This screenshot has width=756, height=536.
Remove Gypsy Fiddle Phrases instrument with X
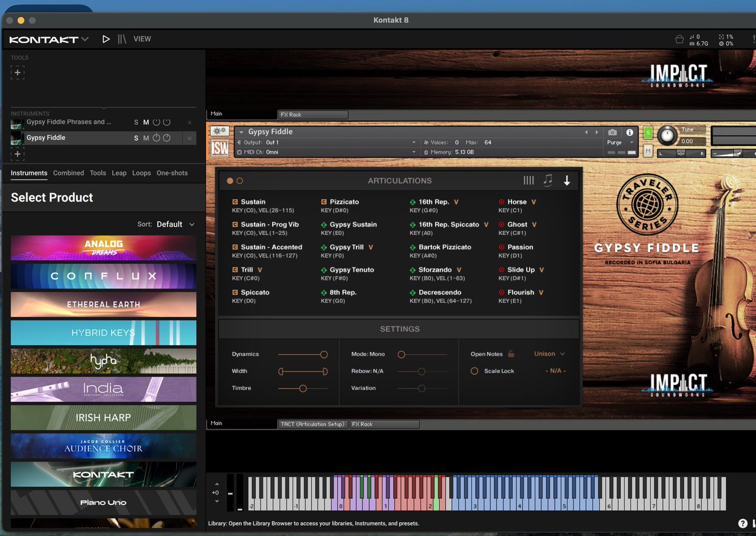(190, 122)
